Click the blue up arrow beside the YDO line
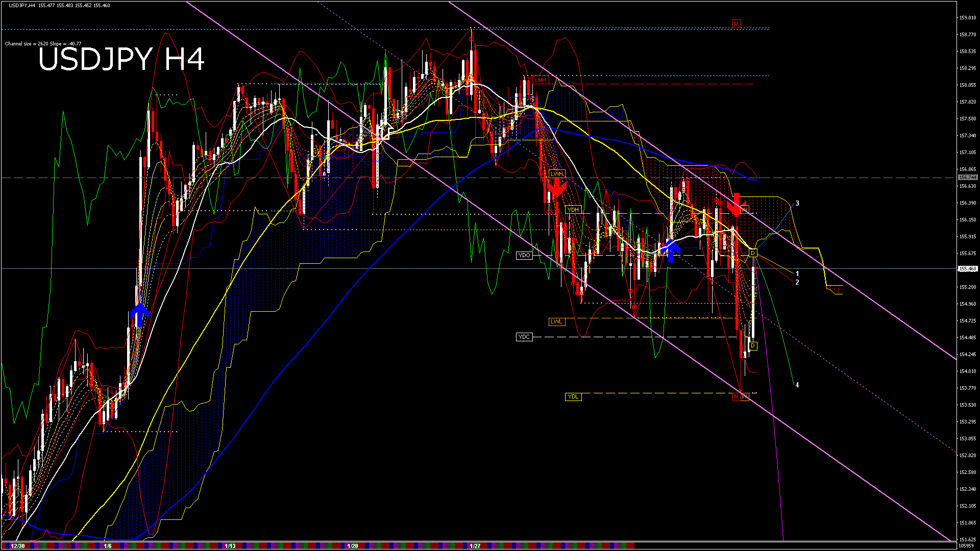 click(x=671, y=252)
